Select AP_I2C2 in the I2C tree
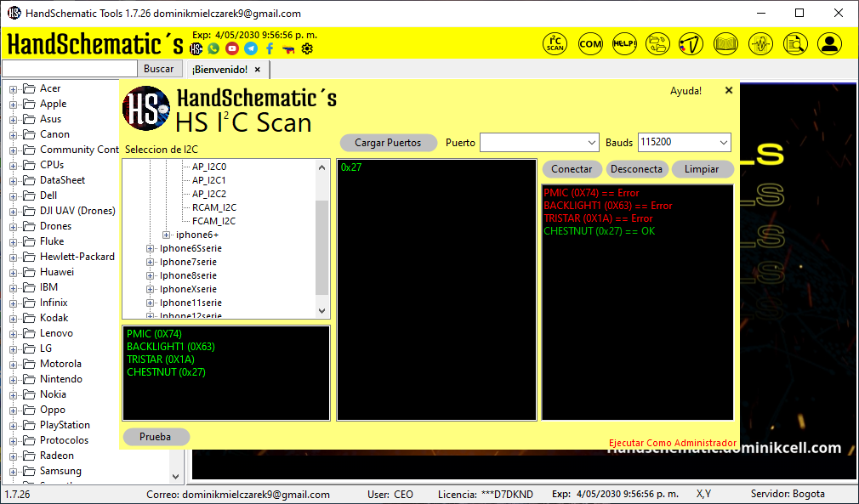 209,194
